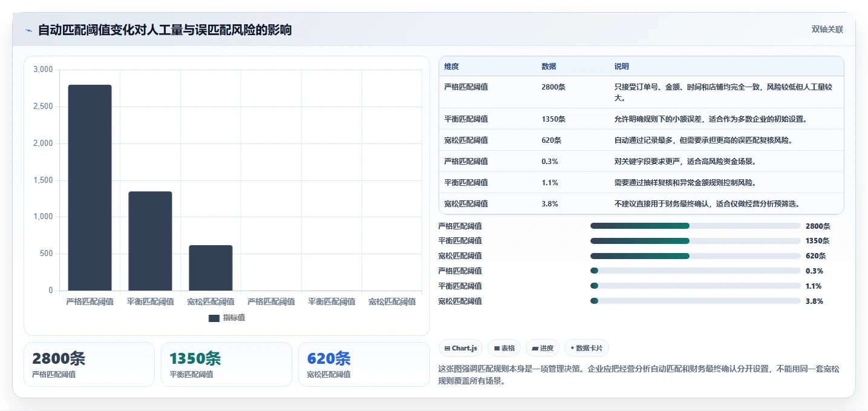The image size is (868, 411).
Task: Toggle the 指标值 legend swatch
Action: [x=214, y=318]
